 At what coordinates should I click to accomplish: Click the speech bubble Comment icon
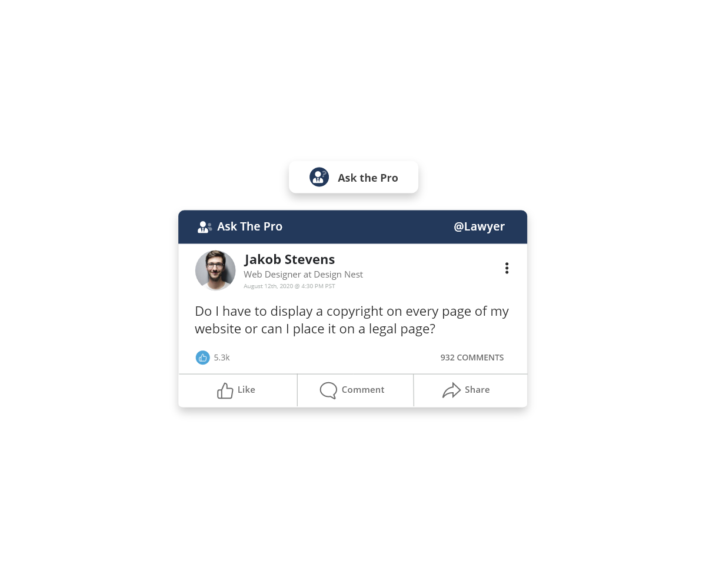tap(328, 390)
